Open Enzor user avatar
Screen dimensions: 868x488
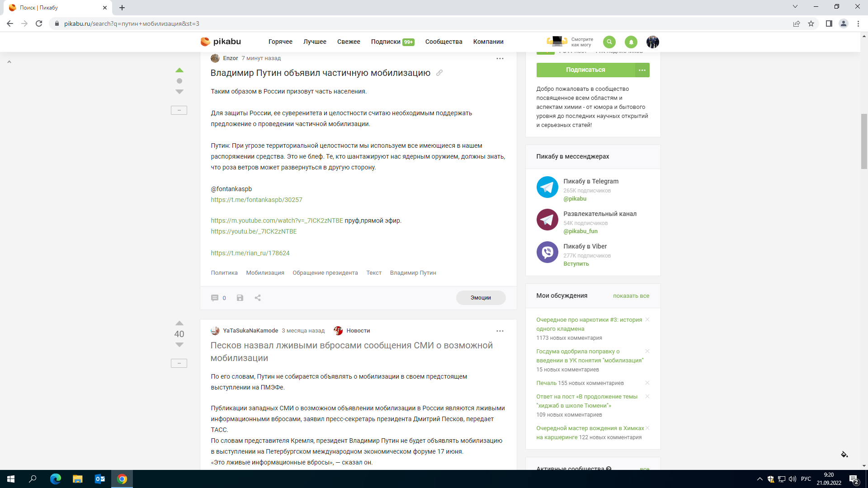point(215,58)
